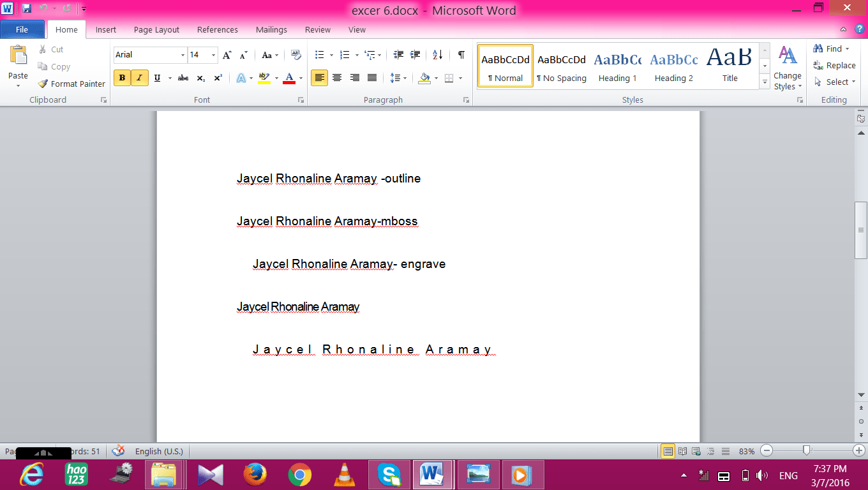The height and width of the screenshot is (490, 868).
Task: Expand the Styles gallery More arrow
Action: (x=765, y=82)
